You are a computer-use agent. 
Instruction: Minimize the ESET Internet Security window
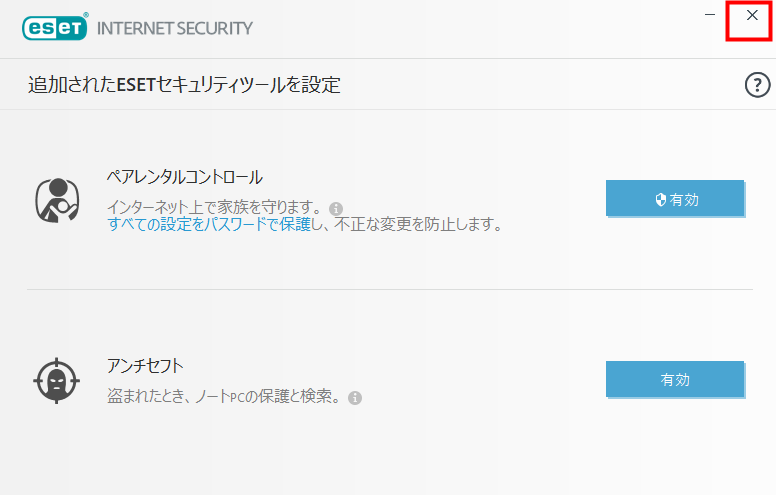710,15
